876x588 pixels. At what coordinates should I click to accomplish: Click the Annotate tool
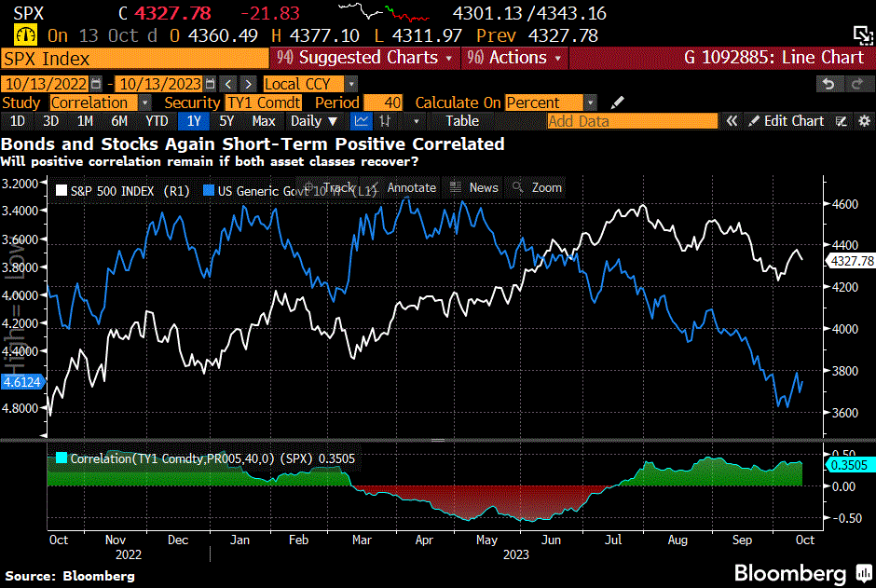pyautogui.click(x=404, y=187)
